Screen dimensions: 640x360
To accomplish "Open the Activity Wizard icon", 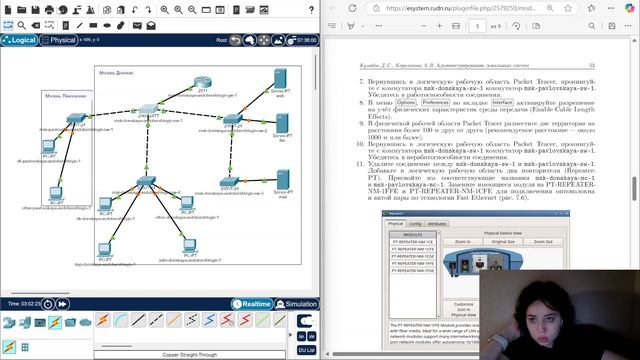I will pyautogui.click(x=91, y=9).
